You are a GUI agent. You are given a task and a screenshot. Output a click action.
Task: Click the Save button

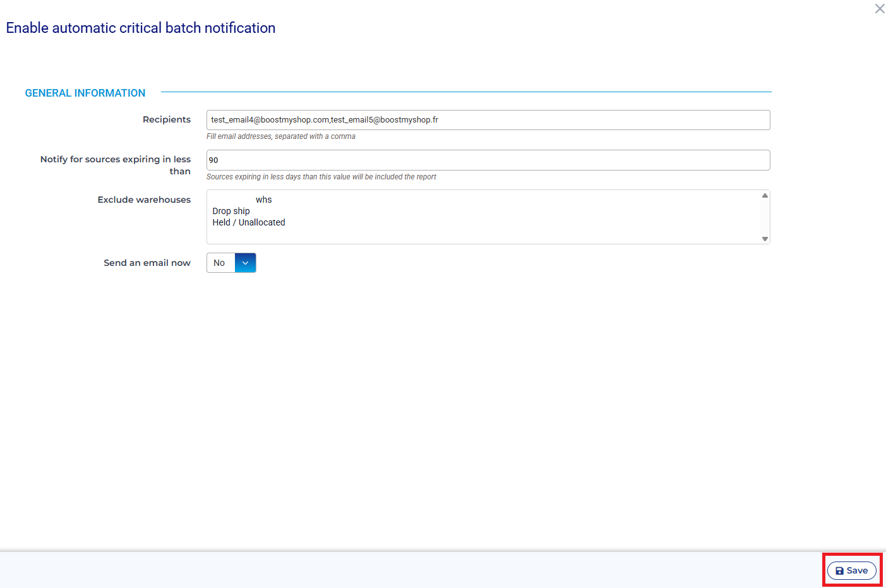pos(851,570)
